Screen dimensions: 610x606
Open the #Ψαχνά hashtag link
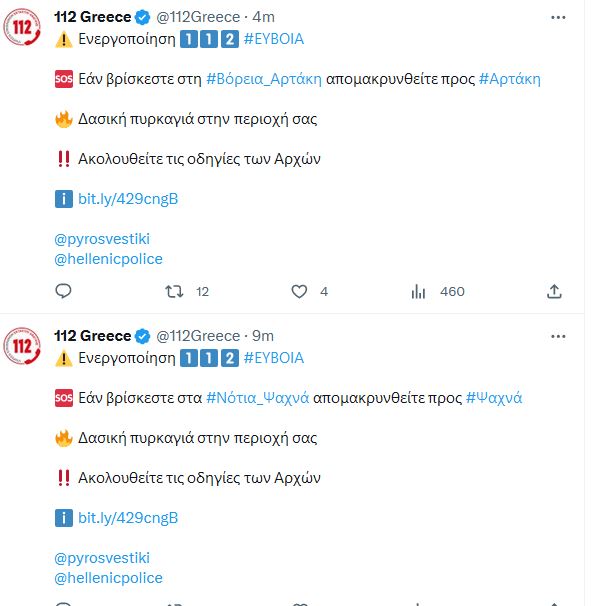pos(494,398)
